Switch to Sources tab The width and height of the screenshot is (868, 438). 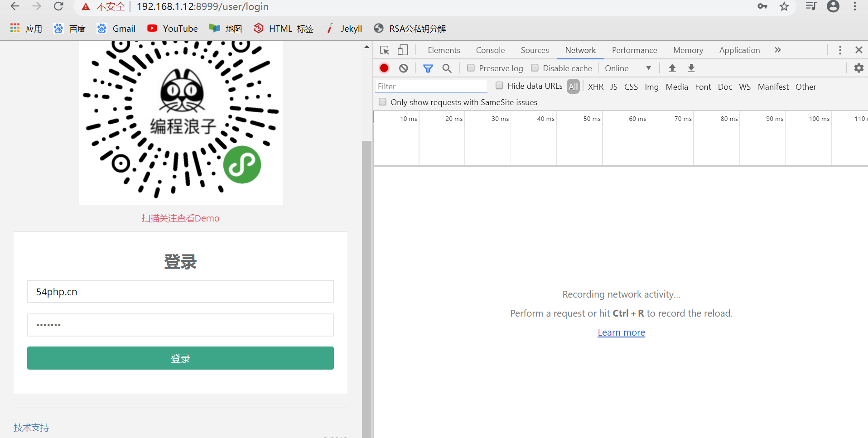point(535,50)
